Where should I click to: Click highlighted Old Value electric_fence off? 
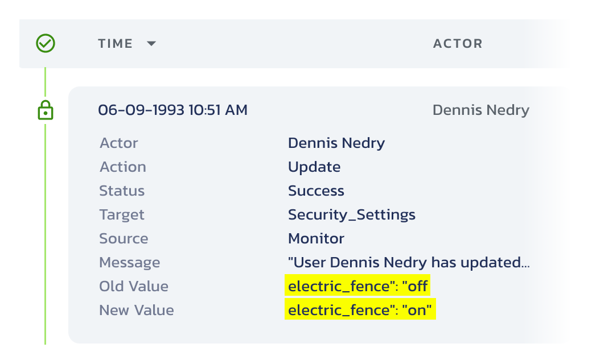tap(357, 286)
